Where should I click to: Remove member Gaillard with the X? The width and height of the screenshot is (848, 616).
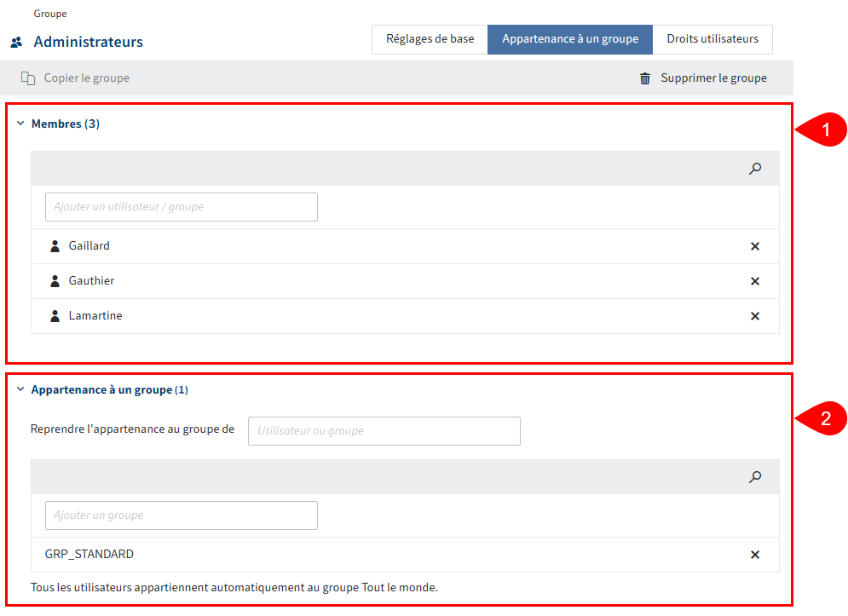tap(755, 246)
